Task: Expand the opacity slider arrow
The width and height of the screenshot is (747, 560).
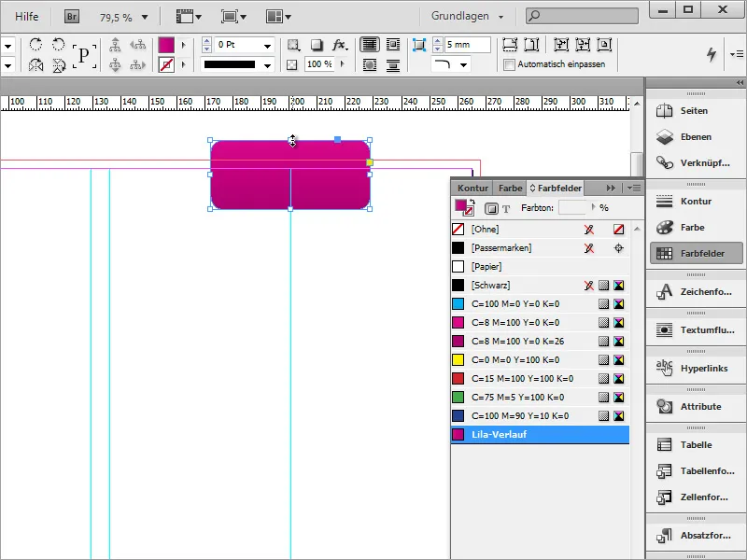Action: tap(342, 63)
